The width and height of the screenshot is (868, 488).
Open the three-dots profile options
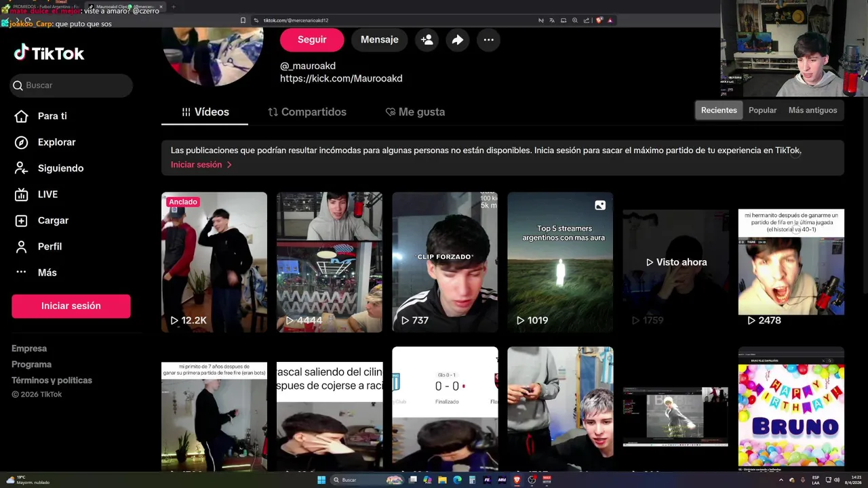[x=488, y=40]
